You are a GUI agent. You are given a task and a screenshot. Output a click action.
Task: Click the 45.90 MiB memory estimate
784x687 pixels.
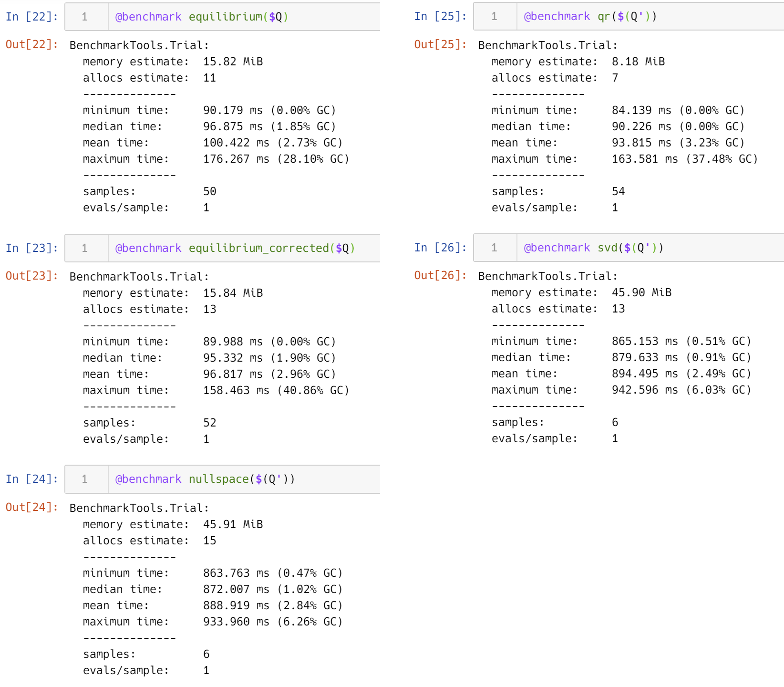[x=642, y=292]
